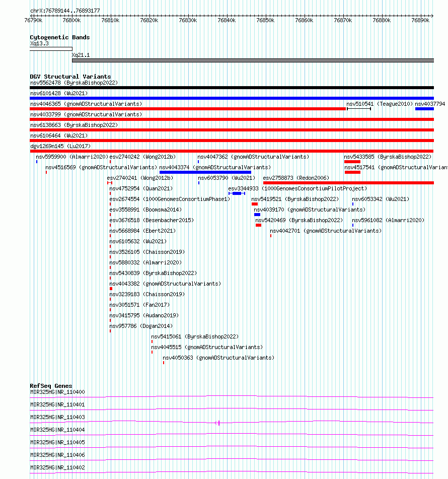Select dgv1269n145 (Lu2017) variant label
This screenshot has height=479, width=448.
[x=60, y=146]
